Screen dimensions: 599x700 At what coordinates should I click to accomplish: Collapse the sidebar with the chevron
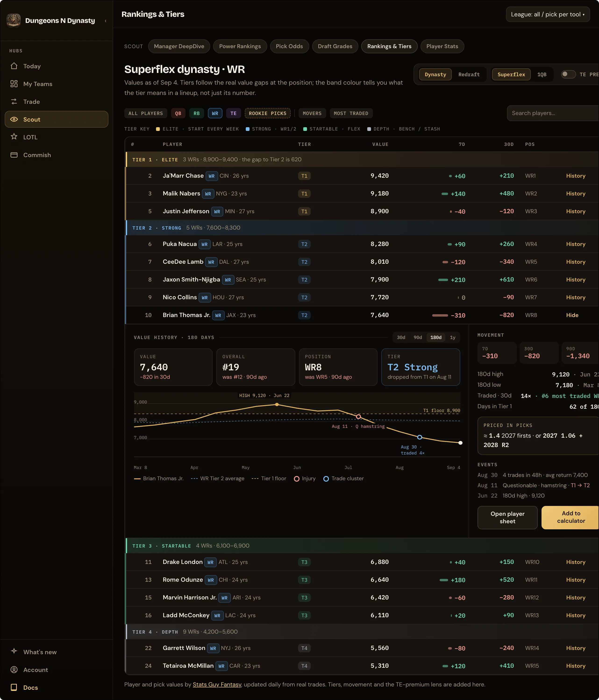tap(106, 21)
